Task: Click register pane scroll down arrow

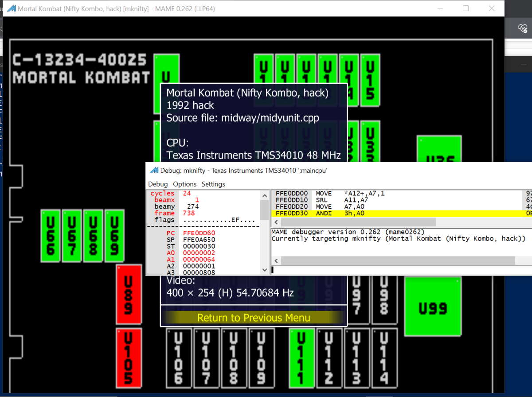Action: pos(265,270)
